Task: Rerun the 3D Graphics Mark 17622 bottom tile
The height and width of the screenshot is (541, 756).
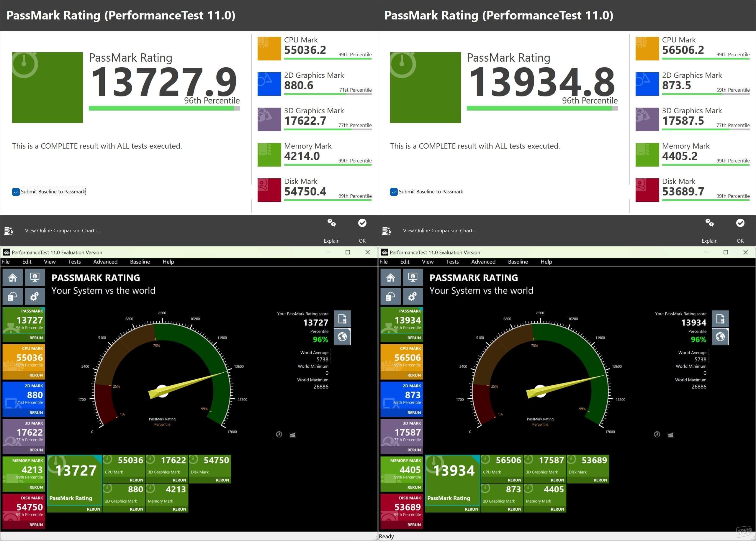Action: pos(179,480)
